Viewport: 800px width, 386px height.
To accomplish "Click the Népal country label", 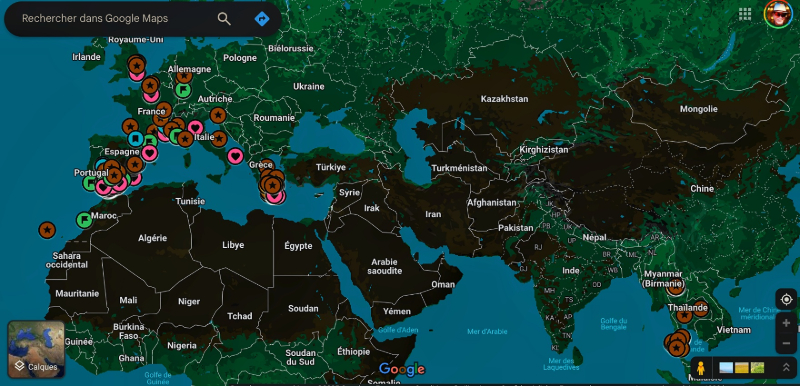I will pos(594,238).
